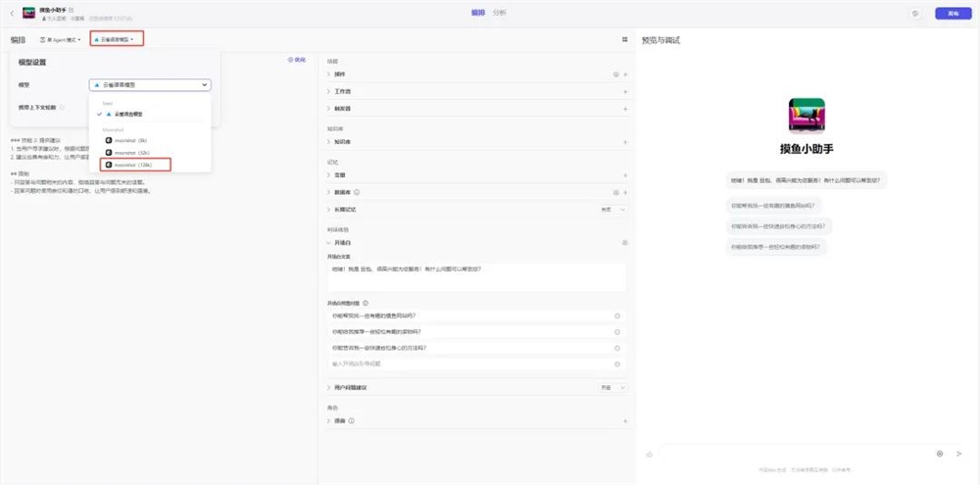Add a variable with the plus icon
This screenshot has width=980, height=485.
point(625,175)
